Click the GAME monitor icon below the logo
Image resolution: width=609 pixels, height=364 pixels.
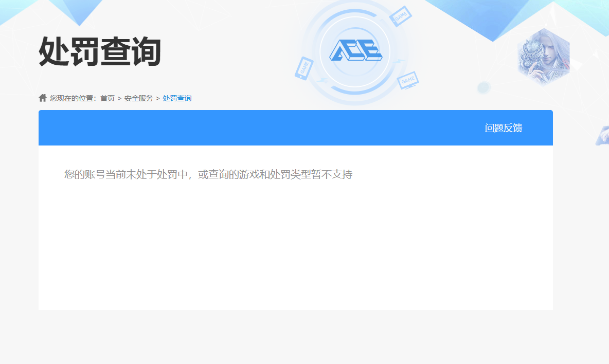pos(408,80)
